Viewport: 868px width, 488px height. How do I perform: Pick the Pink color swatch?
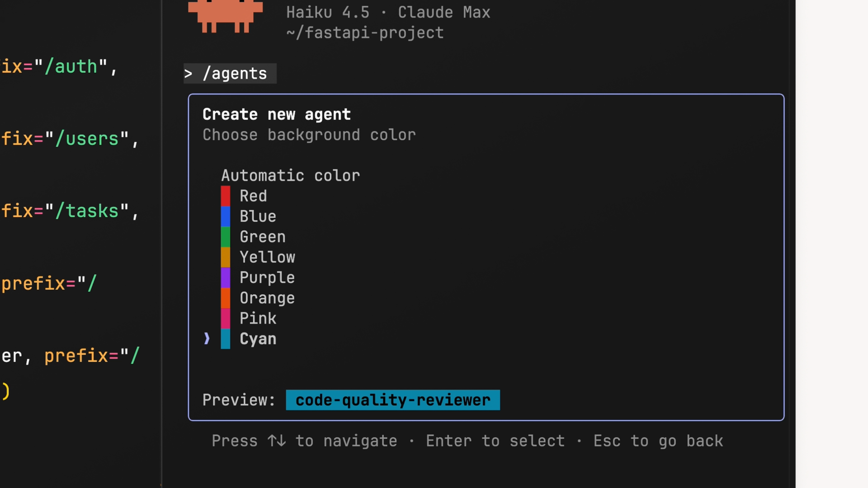click(x=225, y=319)
